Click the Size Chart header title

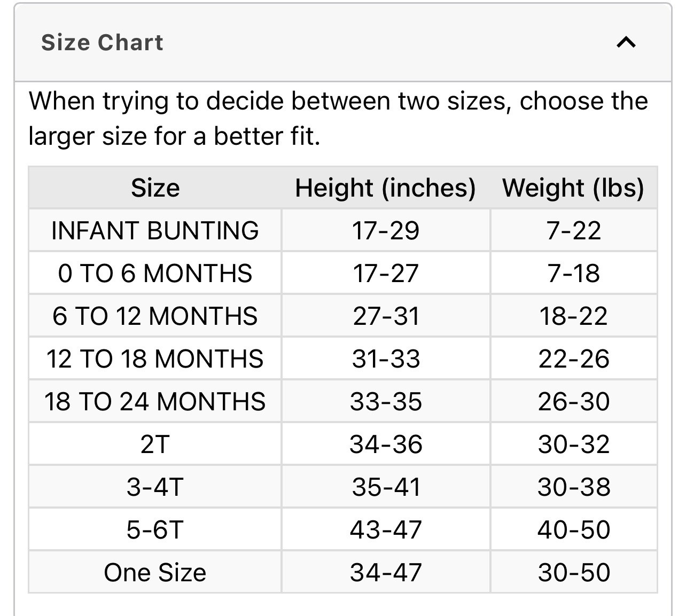[102, 43]
